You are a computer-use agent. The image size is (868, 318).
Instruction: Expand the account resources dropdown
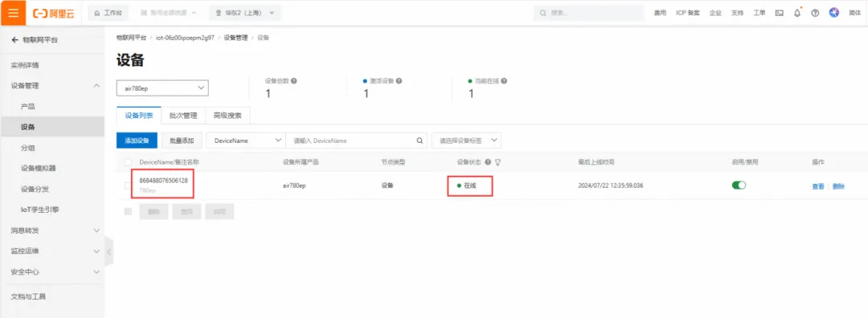(169, 13)
